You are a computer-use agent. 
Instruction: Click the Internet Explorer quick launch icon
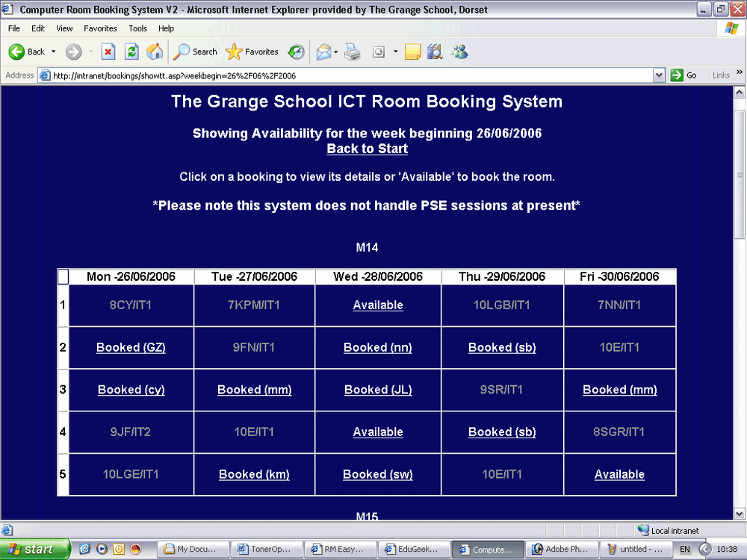pos(85,549)
